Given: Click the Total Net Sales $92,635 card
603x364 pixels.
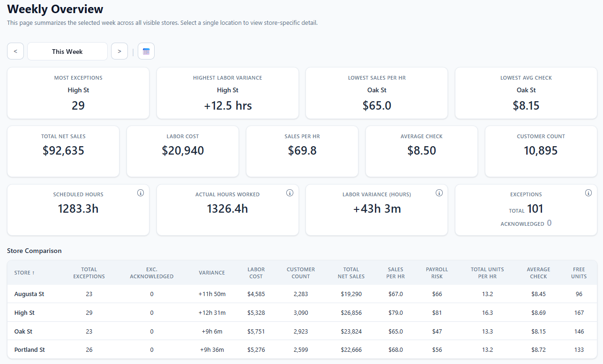Looking at the screenshot, I should click(x=63, y=151).
